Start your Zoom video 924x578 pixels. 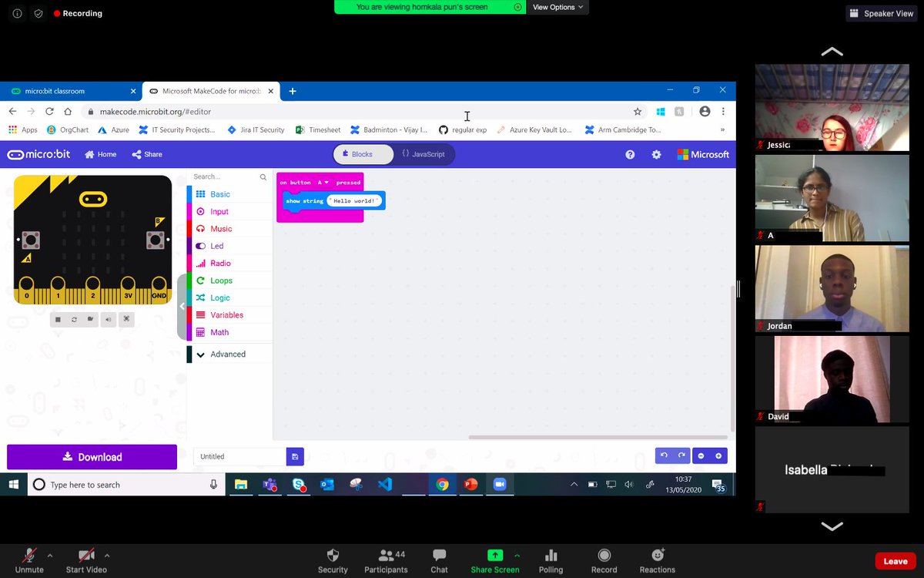86,560
